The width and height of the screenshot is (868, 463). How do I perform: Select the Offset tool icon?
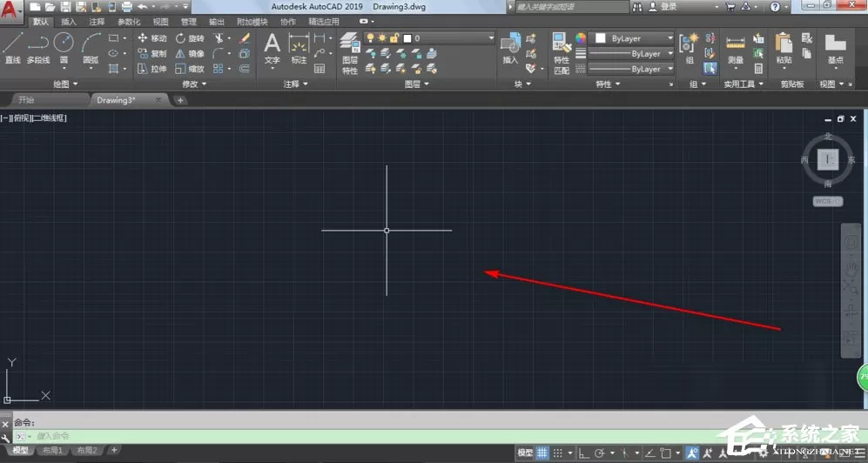[244, 69]
